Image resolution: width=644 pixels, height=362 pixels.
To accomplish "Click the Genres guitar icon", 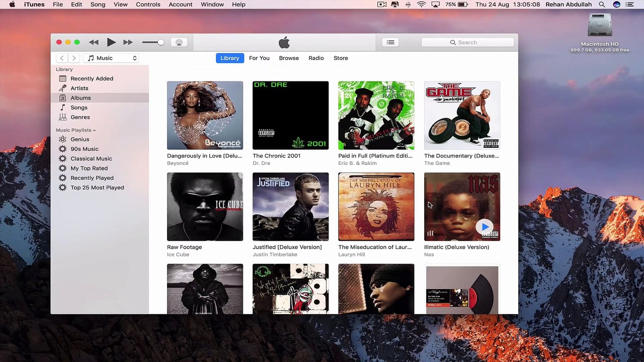I will click(x=62, y=117).
